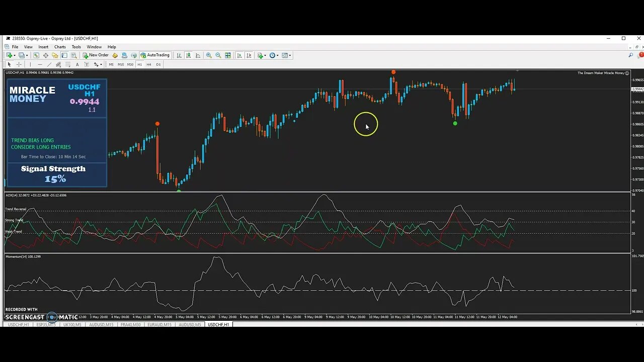
Task: Toggle the AutoTrading button
Action: 155,55
